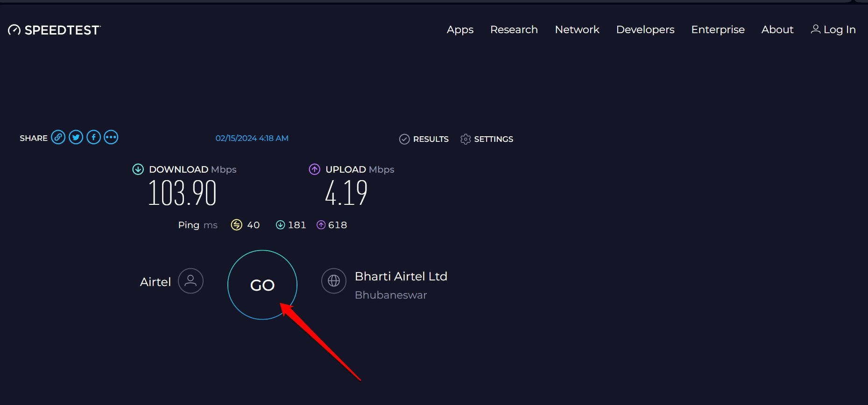Click the Enterprise navigation entry

tap(718, 29)
